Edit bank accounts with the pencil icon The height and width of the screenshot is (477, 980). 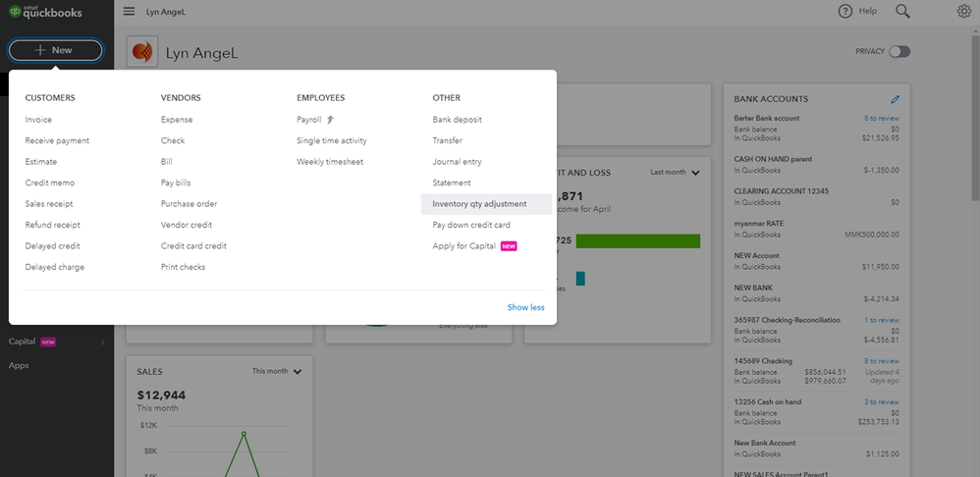click(x=895, y=99)
